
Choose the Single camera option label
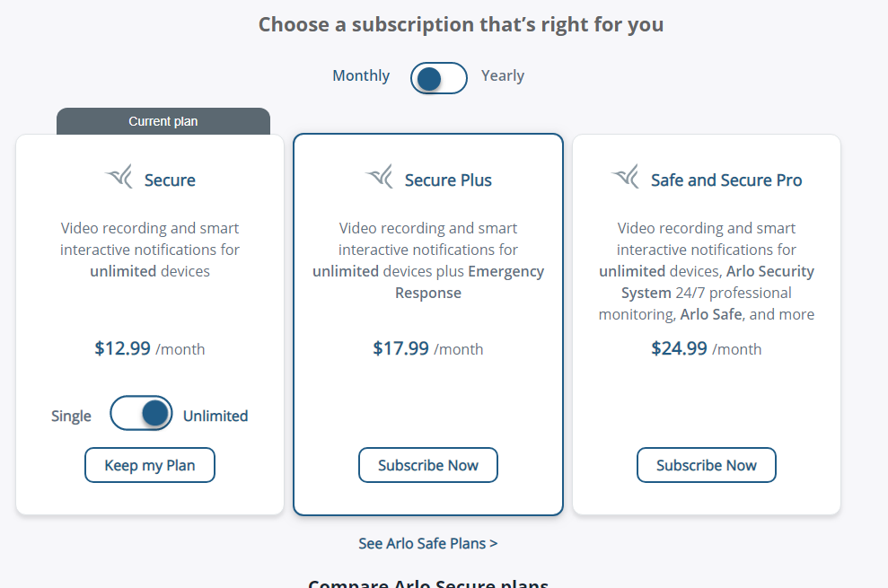(71, 417)
